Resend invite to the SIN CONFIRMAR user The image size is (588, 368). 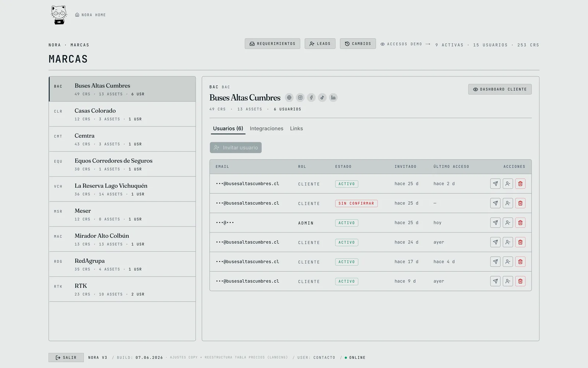click(495, 203)
